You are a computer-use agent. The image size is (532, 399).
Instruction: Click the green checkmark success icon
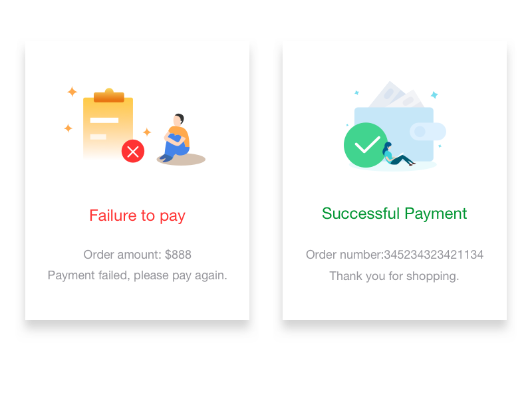click(x=365, y=145)
